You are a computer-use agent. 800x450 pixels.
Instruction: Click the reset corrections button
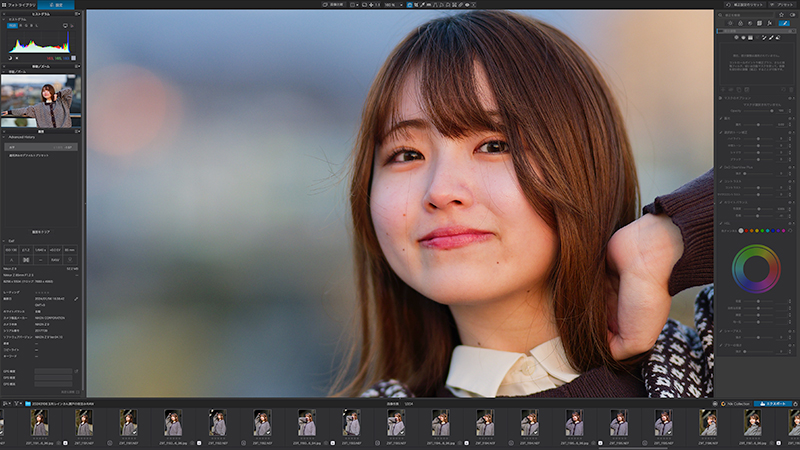[x=745, y=5]
